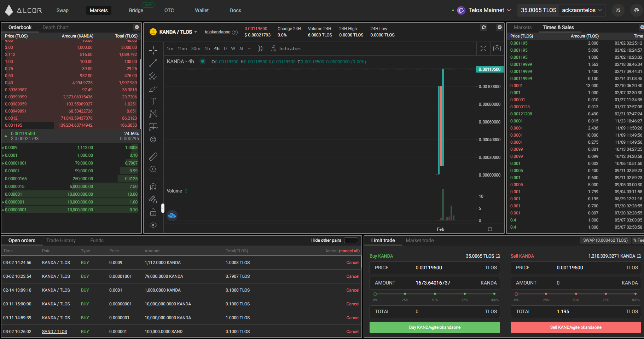The width and height of the screenshot is (644, 339).
Task: Take a chart snapshot with camera icon
Action: coord(497,48)
